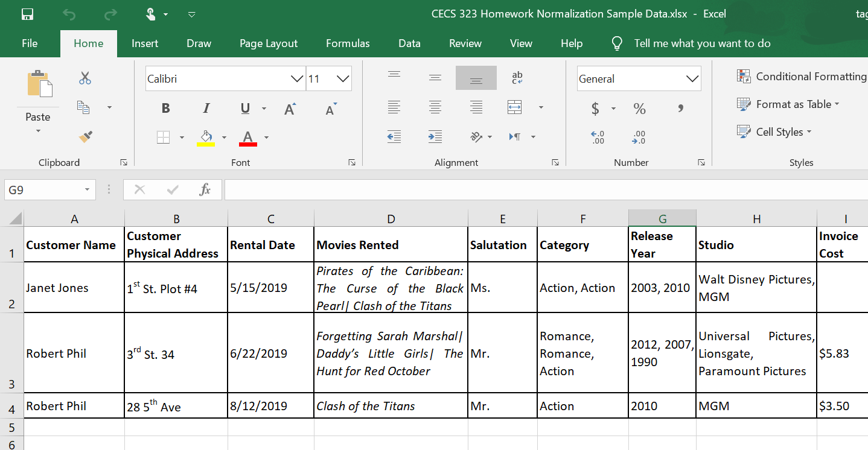The image size is (868, 450).
Task: Cut selection with scissors icon
Action: [x=85, y=78]
